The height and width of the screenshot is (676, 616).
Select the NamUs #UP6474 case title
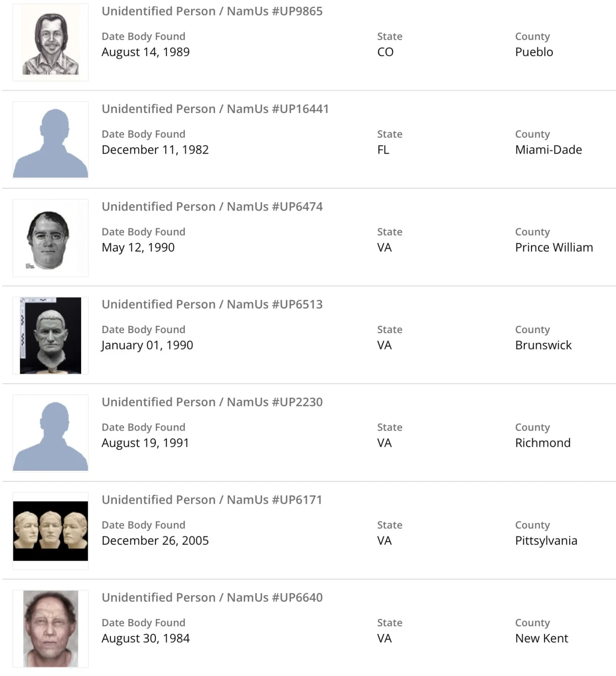tap(212, 207)
